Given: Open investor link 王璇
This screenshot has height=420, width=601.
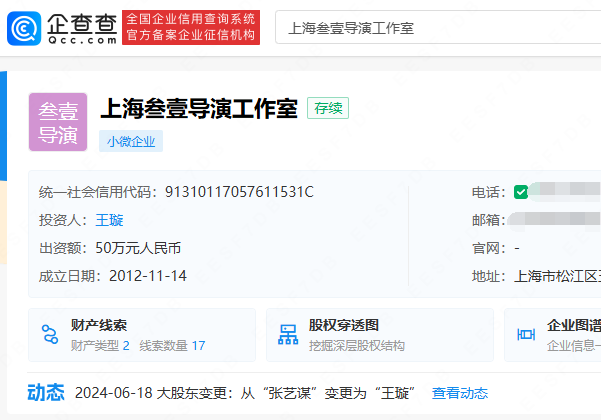Looking at the screenshot, I should point(109,220).
